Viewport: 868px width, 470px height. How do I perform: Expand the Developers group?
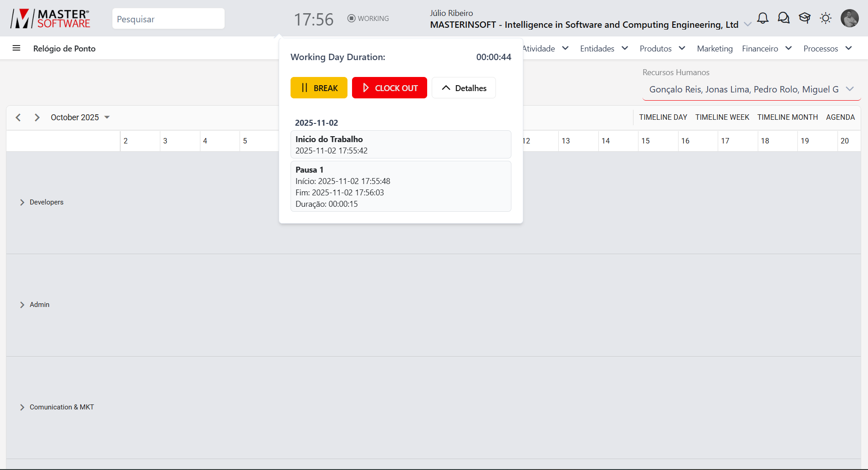tap(22, 202)
